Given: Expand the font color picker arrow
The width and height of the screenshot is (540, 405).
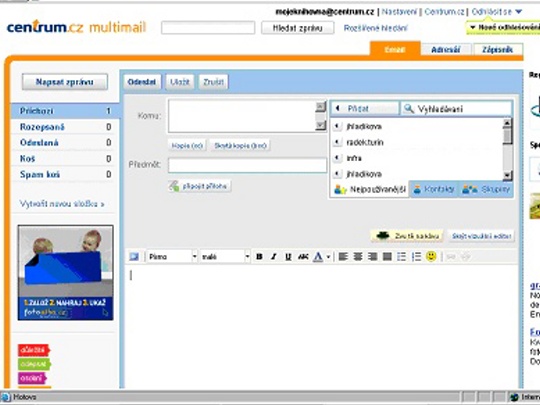Looking at the screenshot, I should point(328,257).
